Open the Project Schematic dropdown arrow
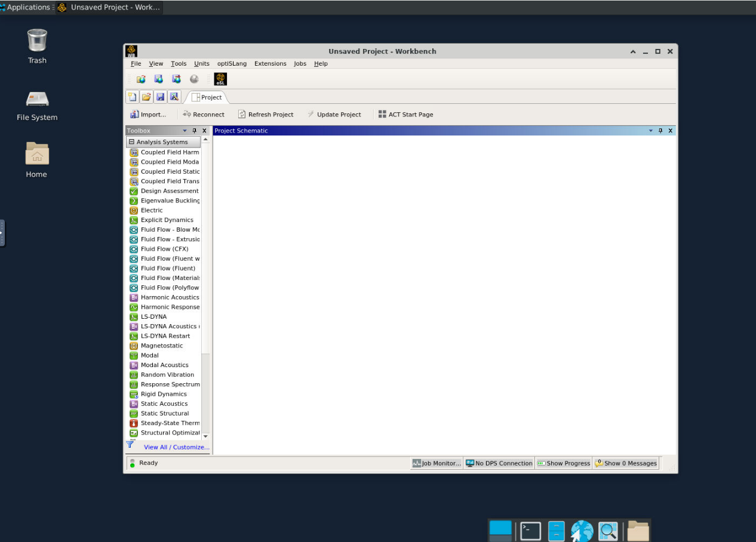756x542 pixels. tap(650, 131)
